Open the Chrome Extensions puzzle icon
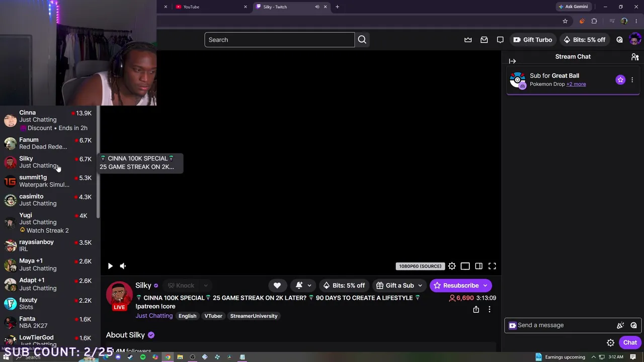This screenshot has width=644, height=362. tap(594, 21)
